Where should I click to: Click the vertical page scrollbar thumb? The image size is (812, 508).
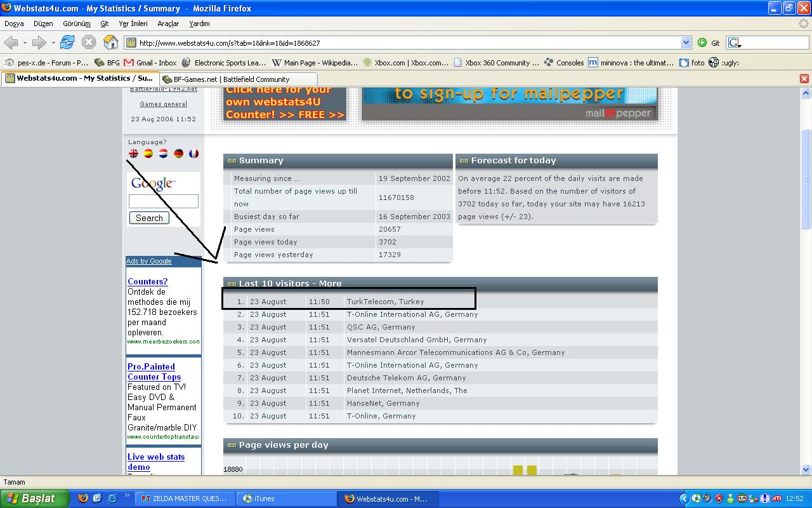(806, 178)
